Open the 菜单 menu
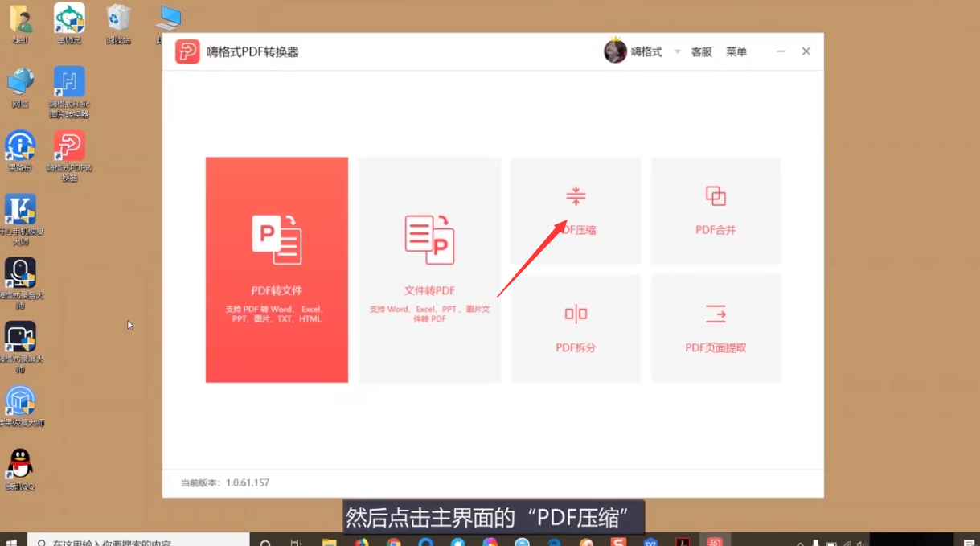The width and height of the screenshot is (980, 546). [736, 52]
